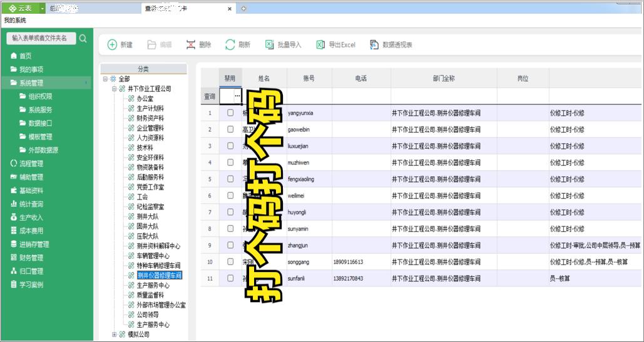Tick the 禁用 checkbox for liuxuejian
The width and height of the screenshot is (644, 342).
click(230, 146)
